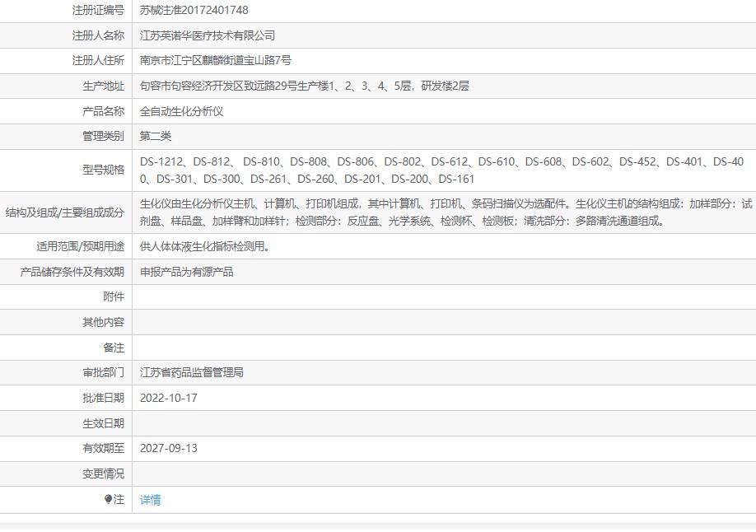Image resolution: width=756 pixels, height=532 pixels.
Task: Click the 注册人住所 label
Action: tap(98, 60)
